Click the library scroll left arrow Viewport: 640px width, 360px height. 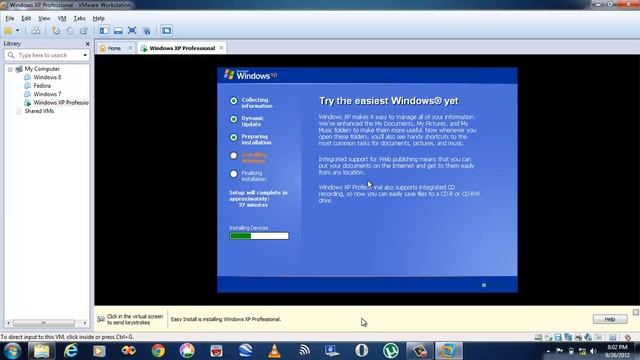[x=8, y=323]
